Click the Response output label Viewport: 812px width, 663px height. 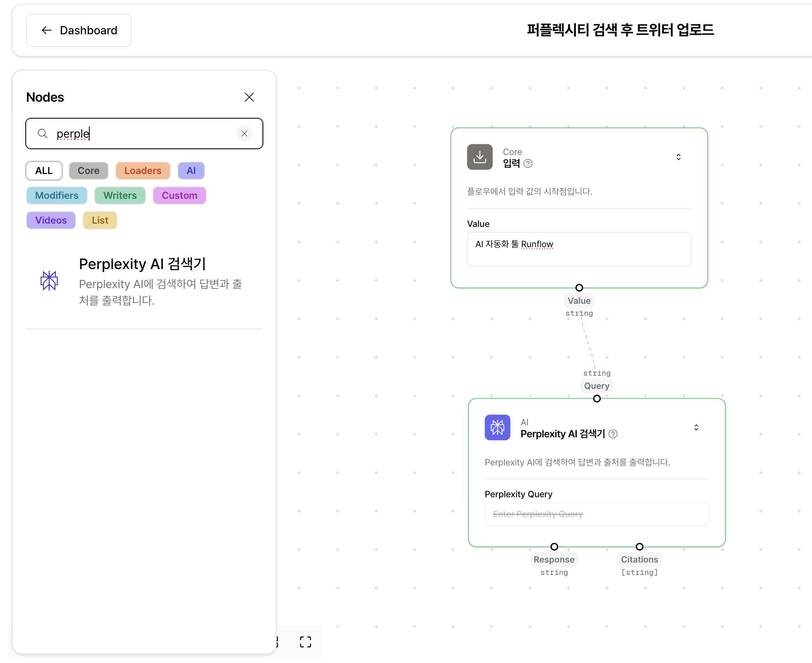[x=554, y=560]
